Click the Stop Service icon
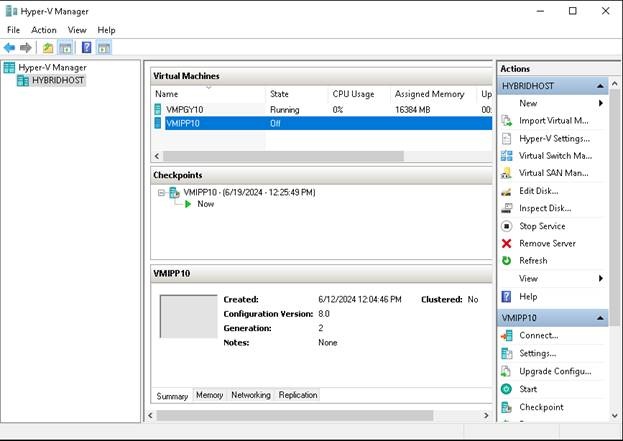Viewport: 623px width, 441px height. [x=507, y=226]
